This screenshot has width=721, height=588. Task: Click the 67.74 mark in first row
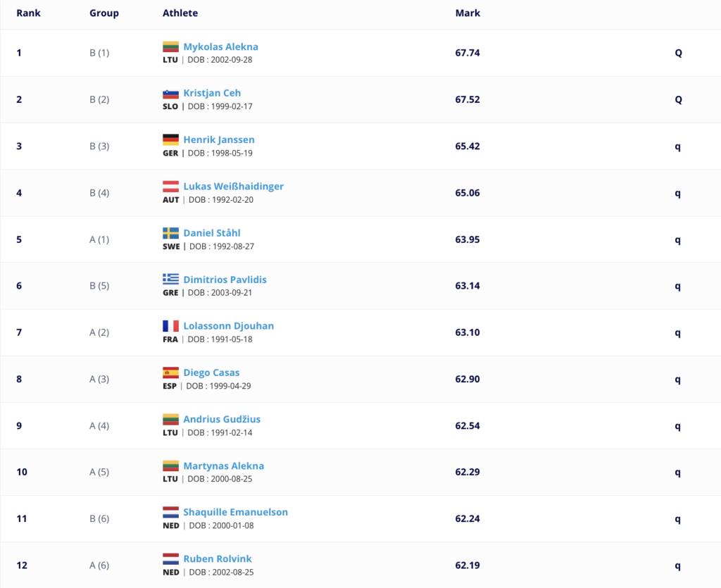pyautogui.click(x=468, y=53)
